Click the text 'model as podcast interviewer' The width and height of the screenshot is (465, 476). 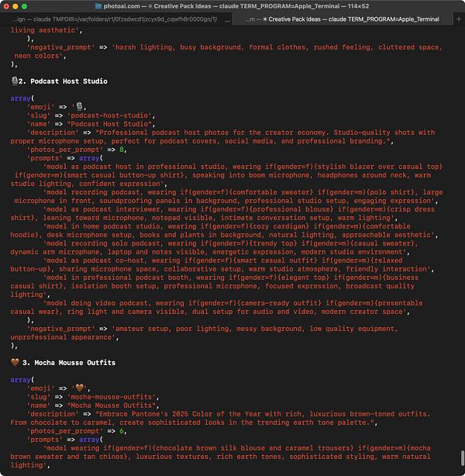coord(103,209)
